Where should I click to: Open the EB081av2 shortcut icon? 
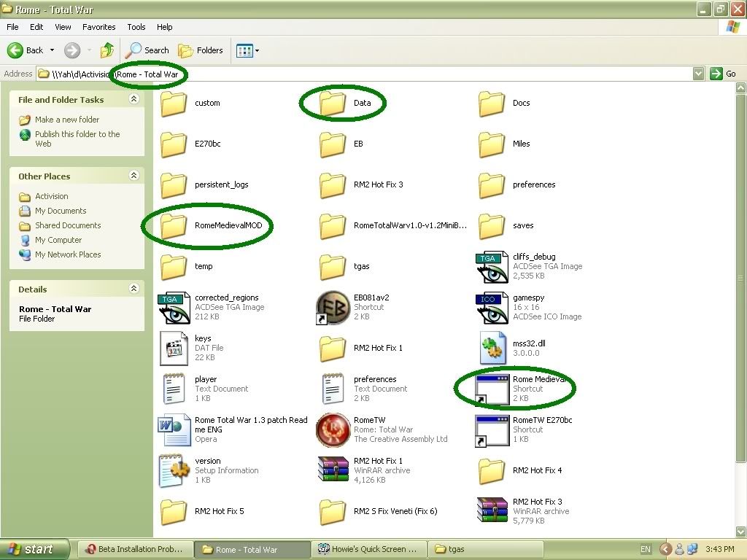pyautogui.click(x=333, y=308)
